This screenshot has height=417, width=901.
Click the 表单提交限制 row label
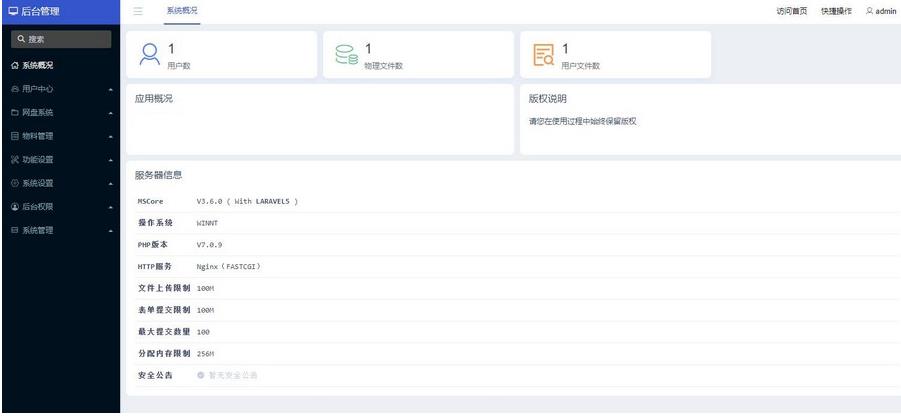(164, 310)
